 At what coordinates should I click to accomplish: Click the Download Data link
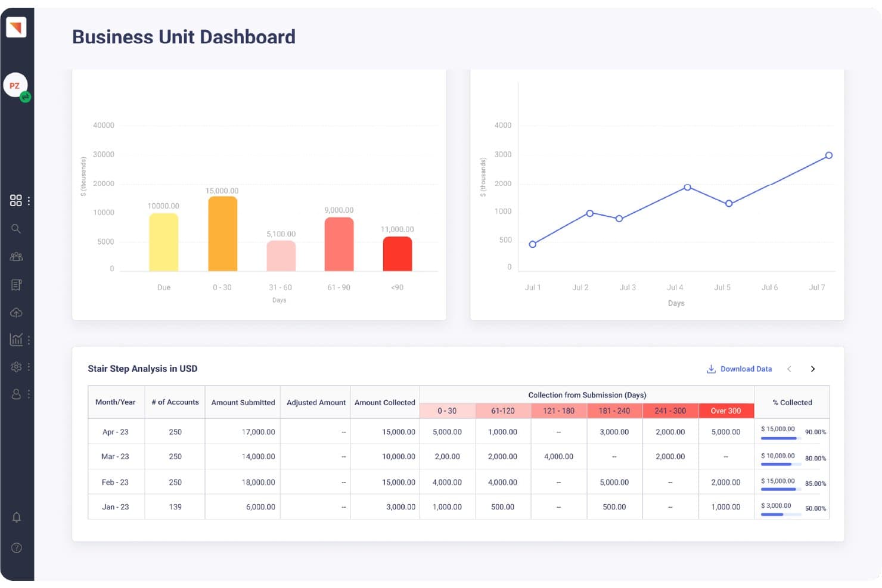[x=739, y=369]
